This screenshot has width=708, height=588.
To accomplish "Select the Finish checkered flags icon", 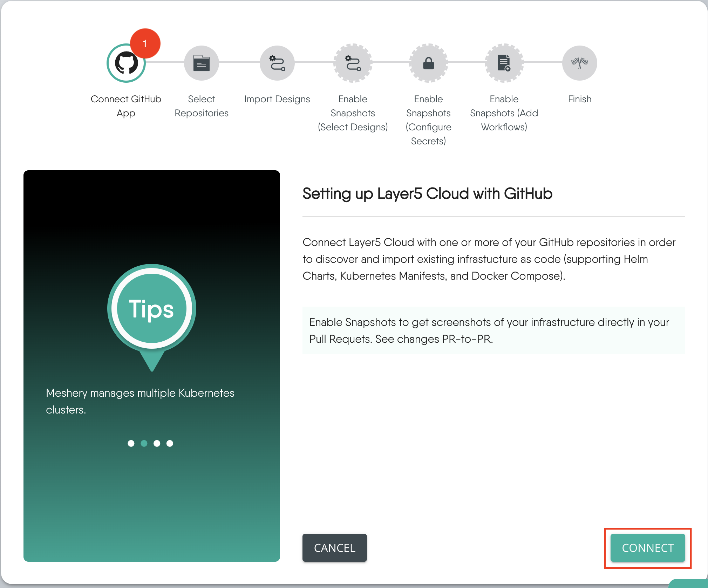I will pos(579,63).
